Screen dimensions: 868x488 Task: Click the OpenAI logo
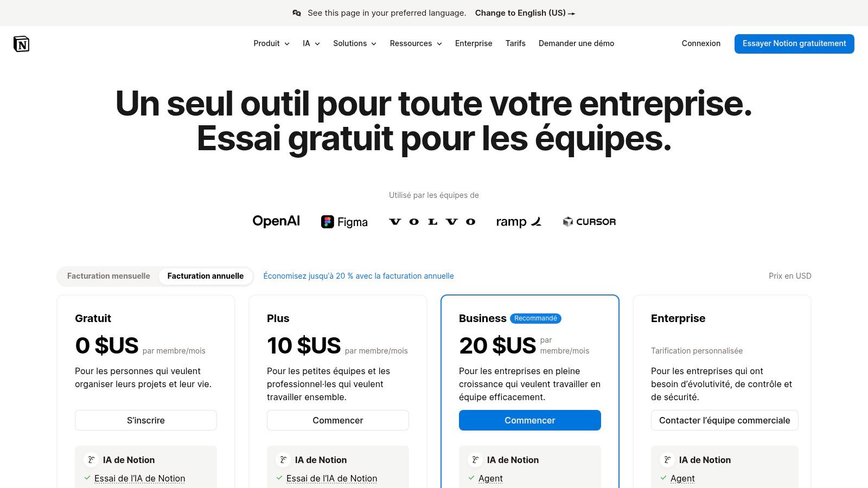276,221
